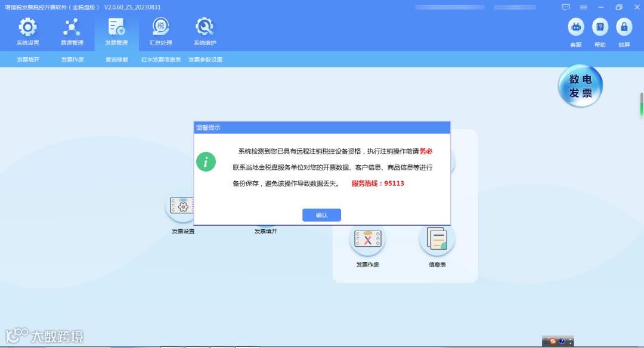Click the 温馨提示 dialog title bar
Screen dimensions: 644x348
click(x=322, y=128)
